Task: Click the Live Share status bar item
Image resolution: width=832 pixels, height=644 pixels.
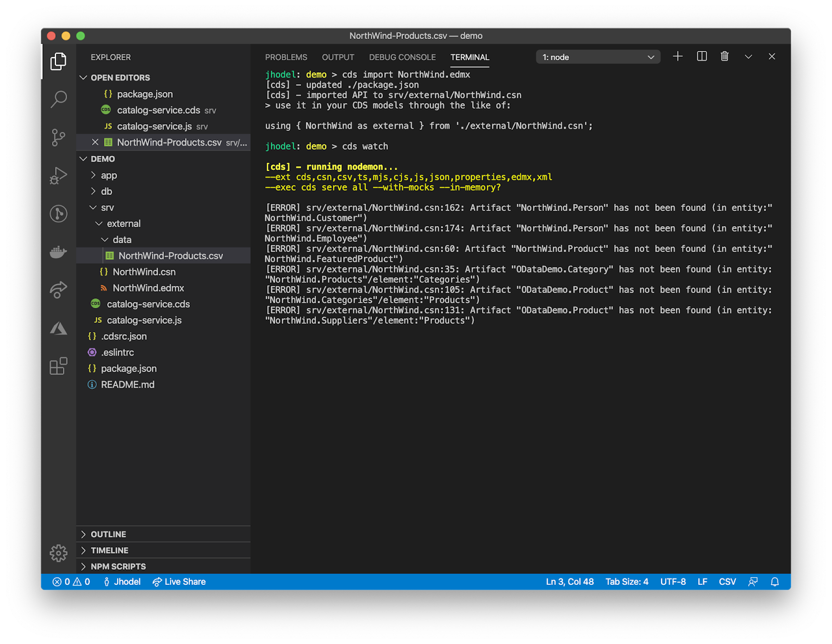Action: (179, 582)
